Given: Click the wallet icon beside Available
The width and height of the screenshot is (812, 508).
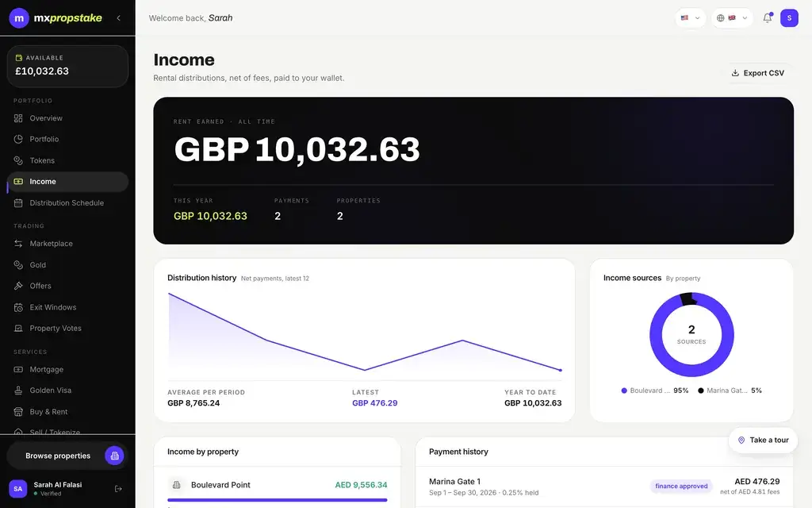Looking at the screenshot, I should (x=19, y=57).
